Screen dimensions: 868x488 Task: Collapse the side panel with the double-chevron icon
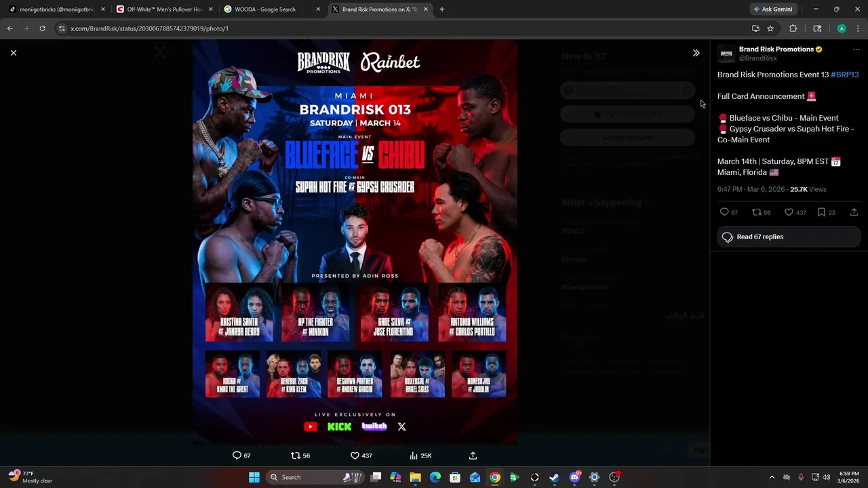click(696, 53)
